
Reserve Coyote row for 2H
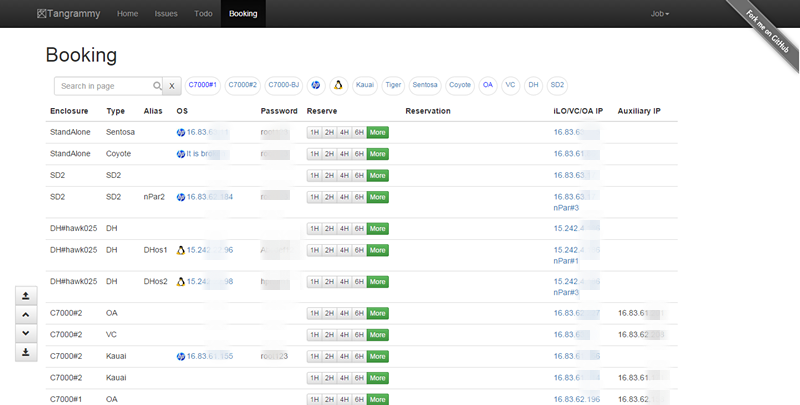pyautogui.click(x=329, y=154)
